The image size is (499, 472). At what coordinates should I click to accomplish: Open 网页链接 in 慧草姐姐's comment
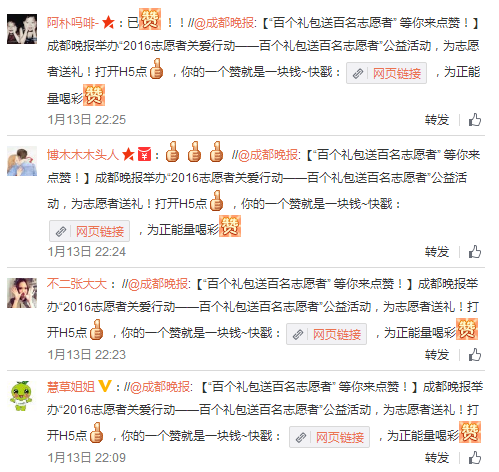point(329,437)
